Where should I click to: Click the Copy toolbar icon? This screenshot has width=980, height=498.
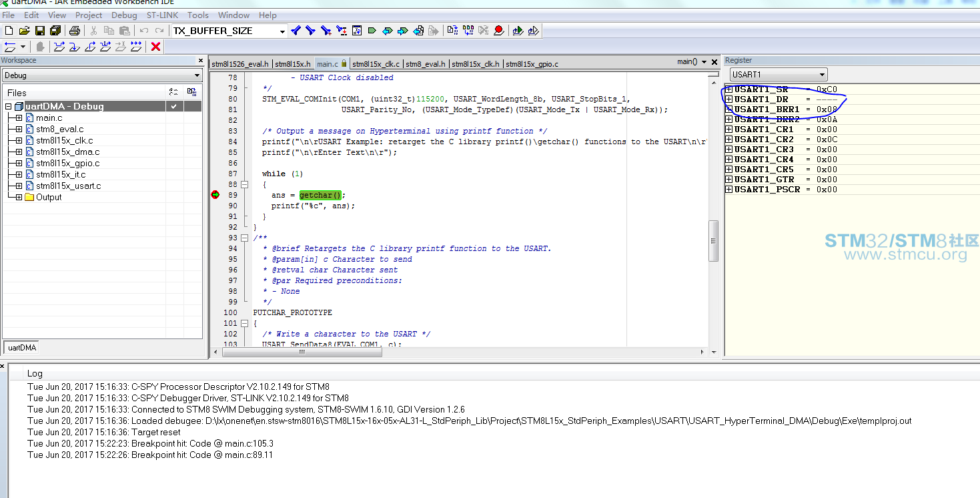(x=109, y=31)
